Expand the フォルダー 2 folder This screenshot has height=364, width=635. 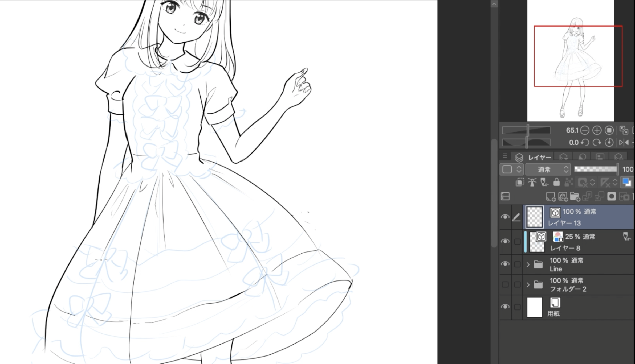[528, 285]
